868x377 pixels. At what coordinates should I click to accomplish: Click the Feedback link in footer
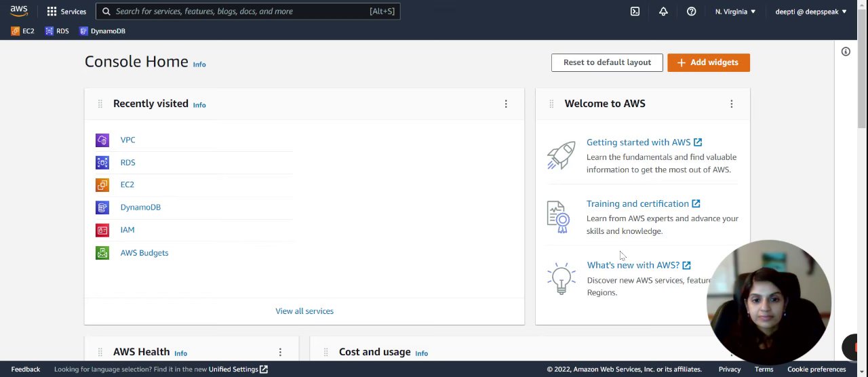coord(26,370)
